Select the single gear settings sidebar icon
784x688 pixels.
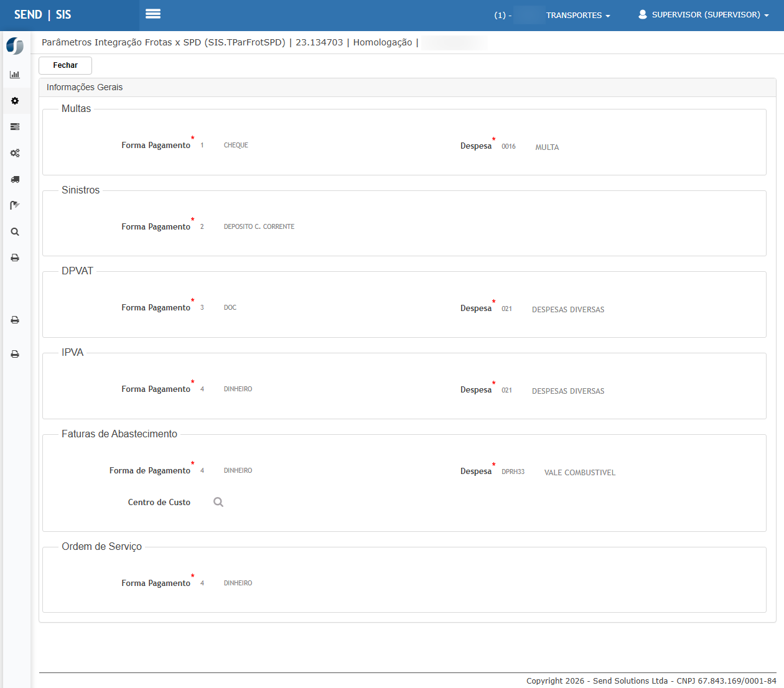(15, 101)
